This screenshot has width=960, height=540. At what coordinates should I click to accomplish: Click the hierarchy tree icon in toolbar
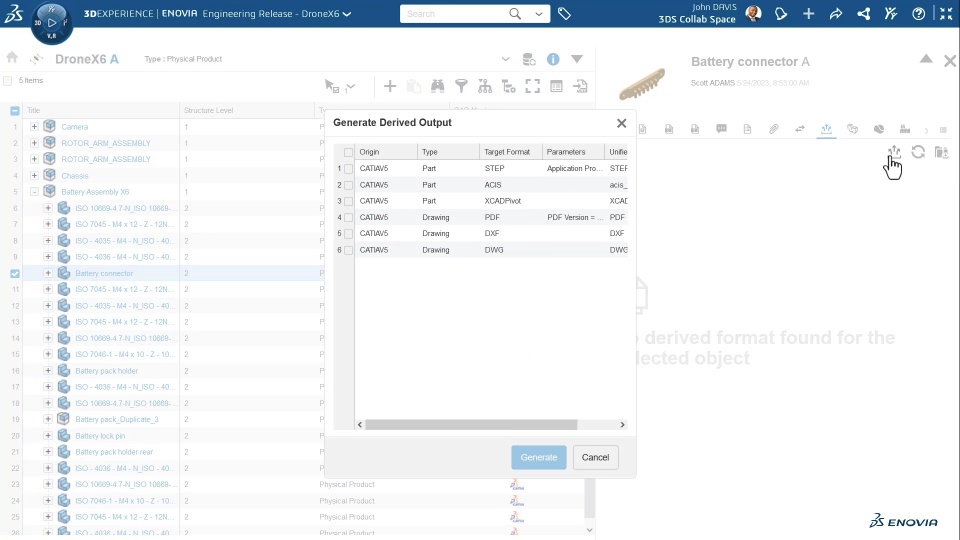click(x=485, y=86)
